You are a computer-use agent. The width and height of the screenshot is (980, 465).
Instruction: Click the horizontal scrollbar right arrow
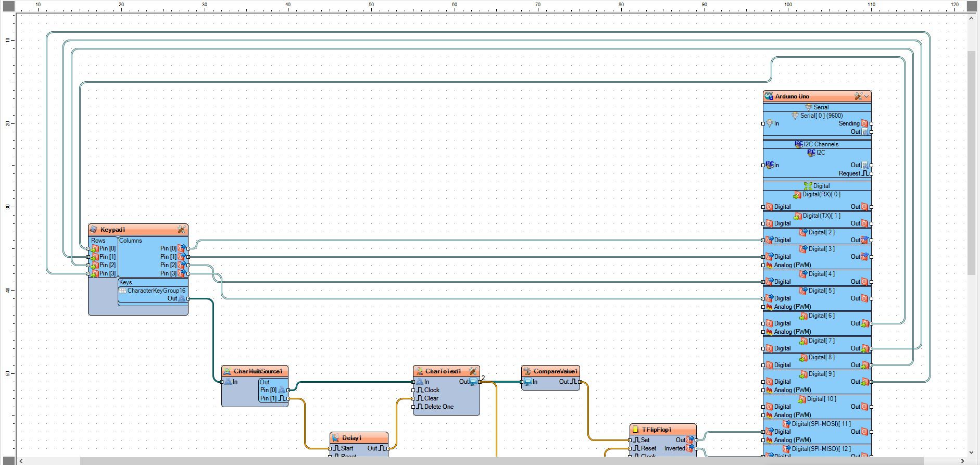tap(963, 461)
